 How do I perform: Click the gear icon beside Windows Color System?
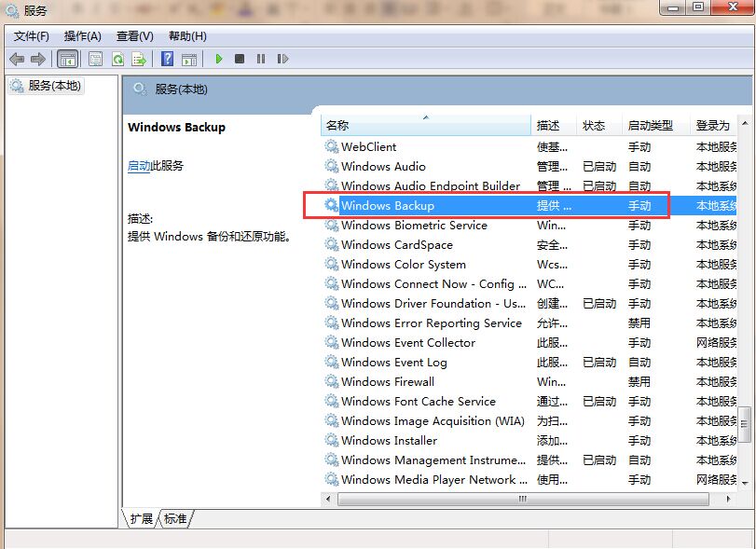coord(332,264)
